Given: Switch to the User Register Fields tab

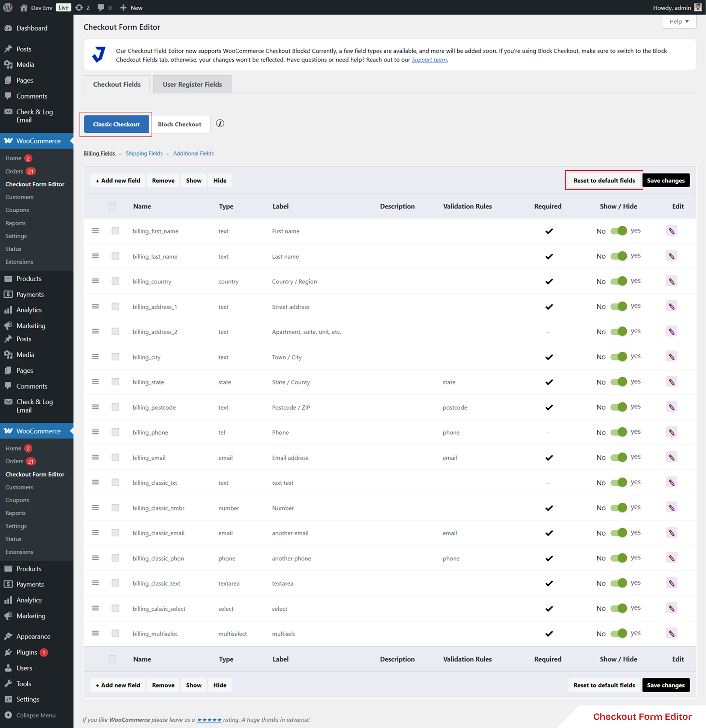Looking at the screenshot, I should pyautogui.click(x=192, y=84).
